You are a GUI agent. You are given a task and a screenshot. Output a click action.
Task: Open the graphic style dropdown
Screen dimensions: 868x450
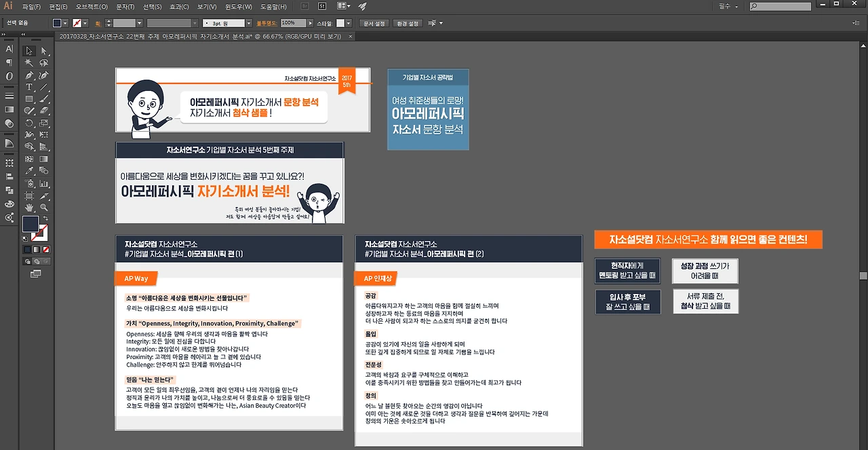[x=349, y=23]
